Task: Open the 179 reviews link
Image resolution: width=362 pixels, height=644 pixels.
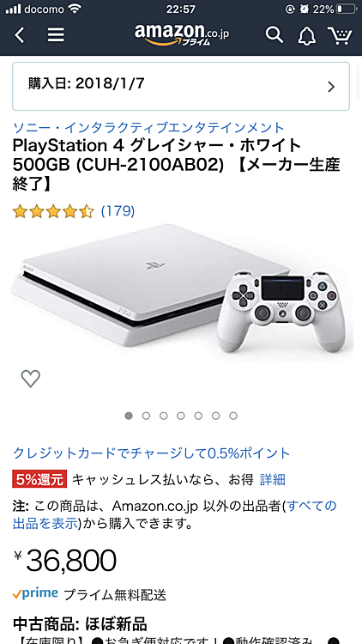Action: (118, 211)
